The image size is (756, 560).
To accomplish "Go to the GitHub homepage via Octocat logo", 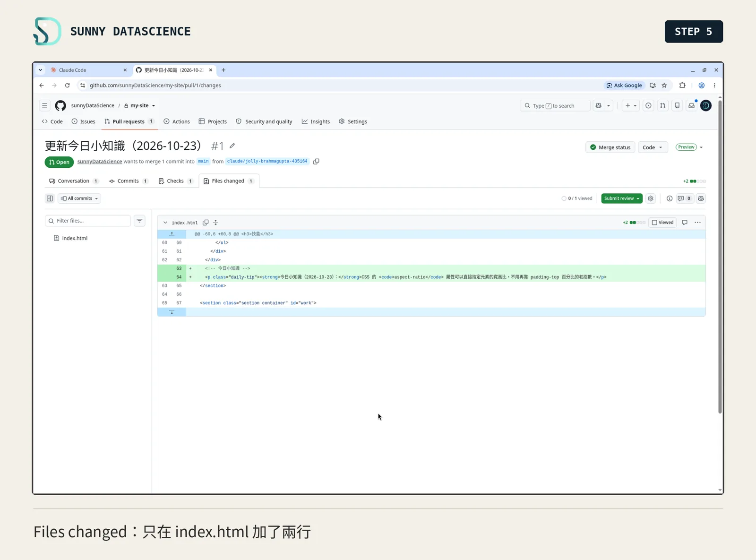I will tap(60, 105).
